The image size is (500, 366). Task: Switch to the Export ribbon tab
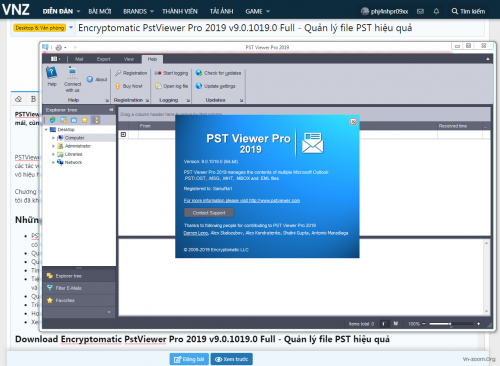(x=103, y=59)
